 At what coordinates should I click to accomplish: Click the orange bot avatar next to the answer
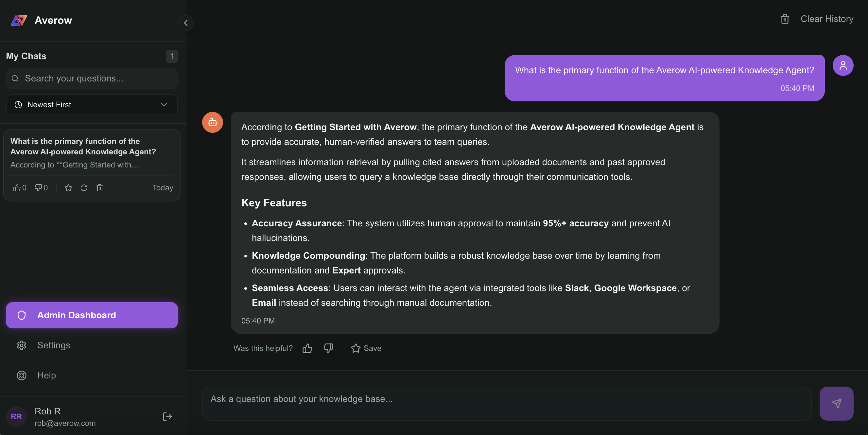pos(212,122)
